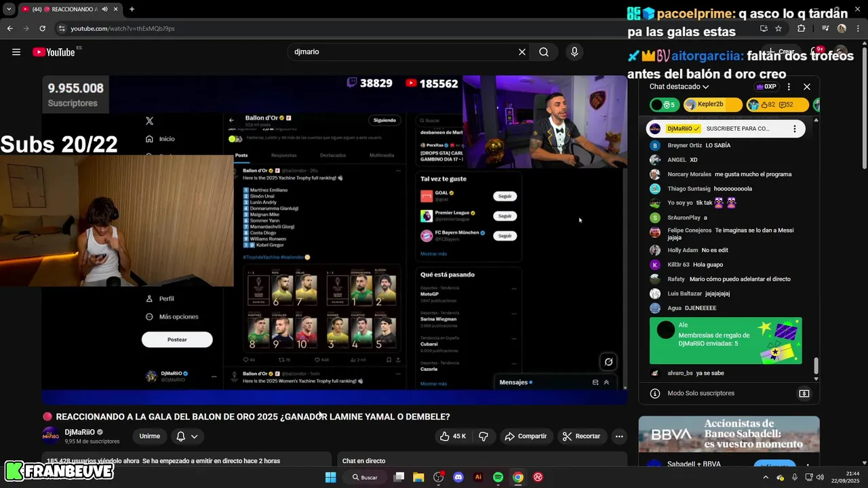
Task: Open the pinned DjMaRiiO message options
Action: pyautogui.click(x=795, y=129)
